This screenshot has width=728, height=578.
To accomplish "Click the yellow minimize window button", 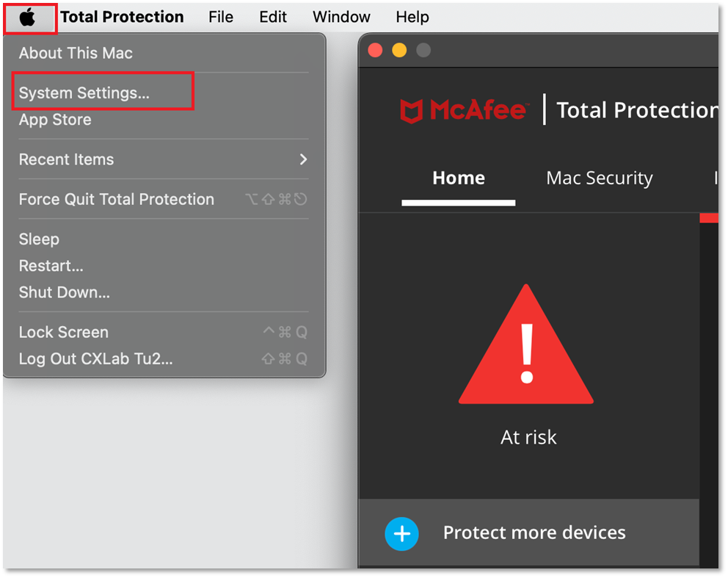I will [x=399, y=51].
